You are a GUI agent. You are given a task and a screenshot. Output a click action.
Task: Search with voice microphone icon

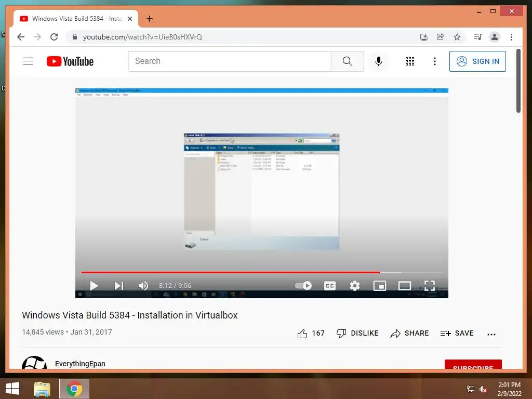coord(379,61)
